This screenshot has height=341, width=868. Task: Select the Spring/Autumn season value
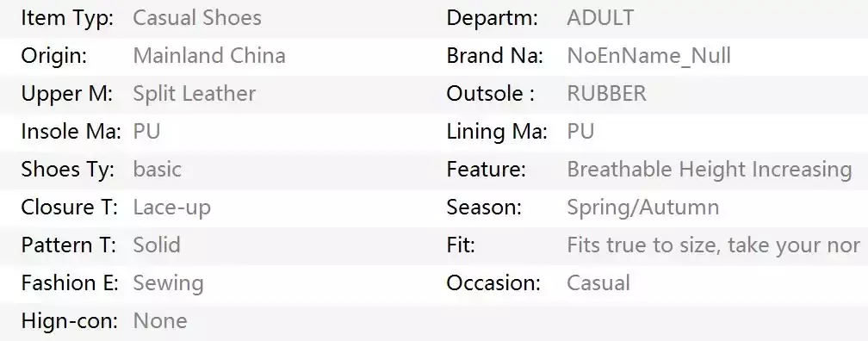[x=643, y=207]
